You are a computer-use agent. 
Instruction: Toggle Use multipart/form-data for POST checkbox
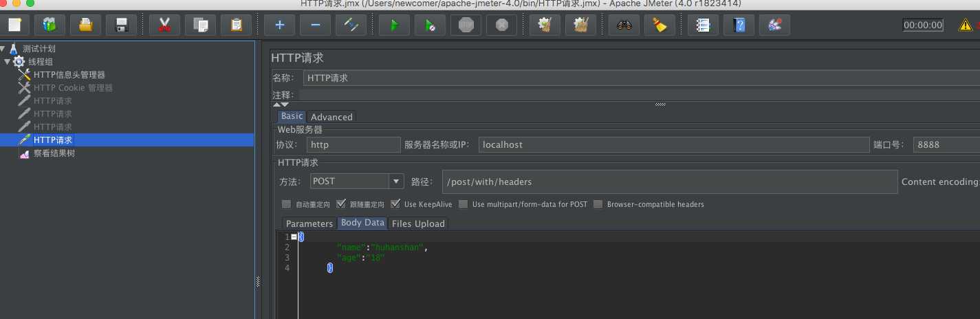click(x=464, y=204)
